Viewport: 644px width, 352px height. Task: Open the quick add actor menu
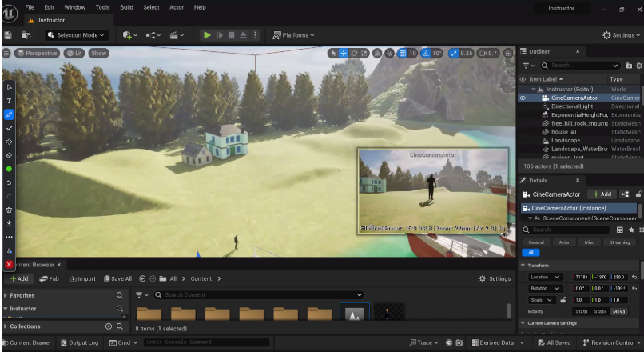point(129,35)
